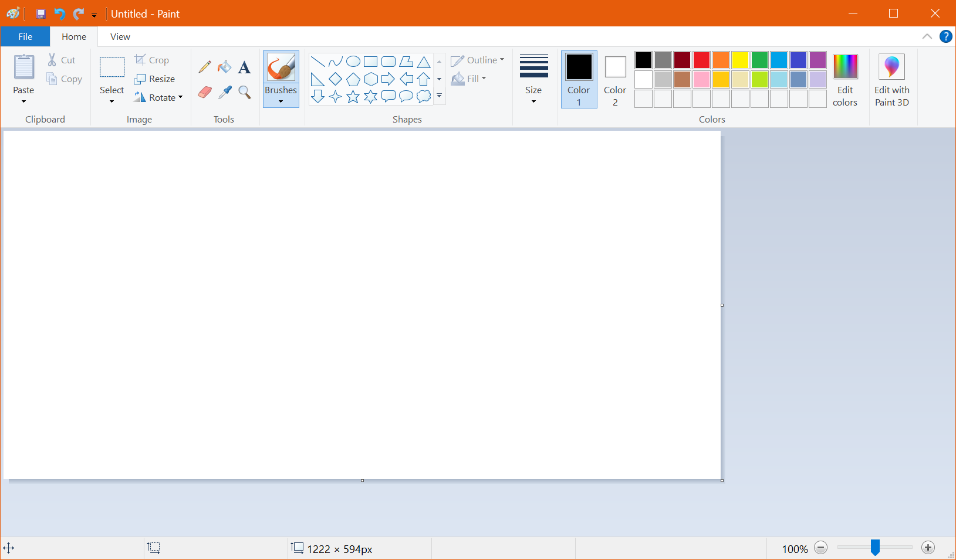Choose the Down arrow shape
Viewport: 956px width, 560px height.
(317, 97)
